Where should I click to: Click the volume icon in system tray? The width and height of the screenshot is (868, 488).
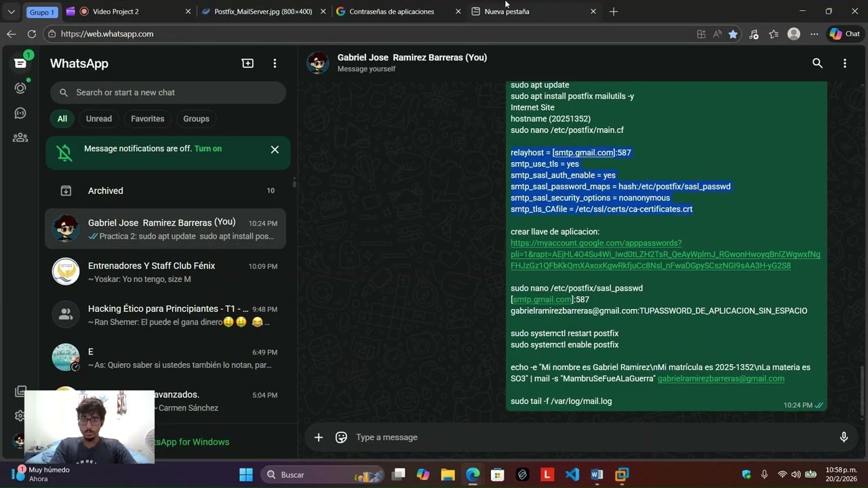(796, 474)
